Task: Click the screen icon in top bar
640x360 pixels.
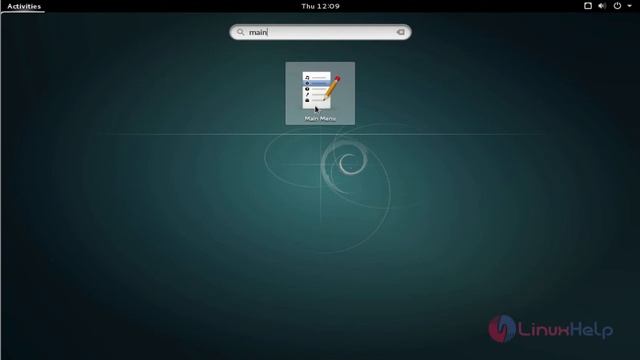Action: [x=588, y=6]
